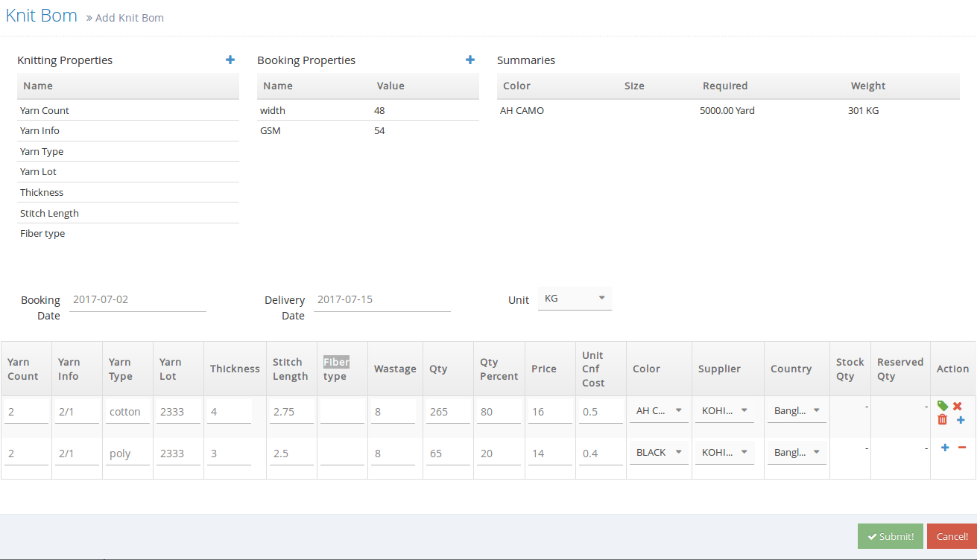Click the green tag icon in first row

tap(943, 406)
